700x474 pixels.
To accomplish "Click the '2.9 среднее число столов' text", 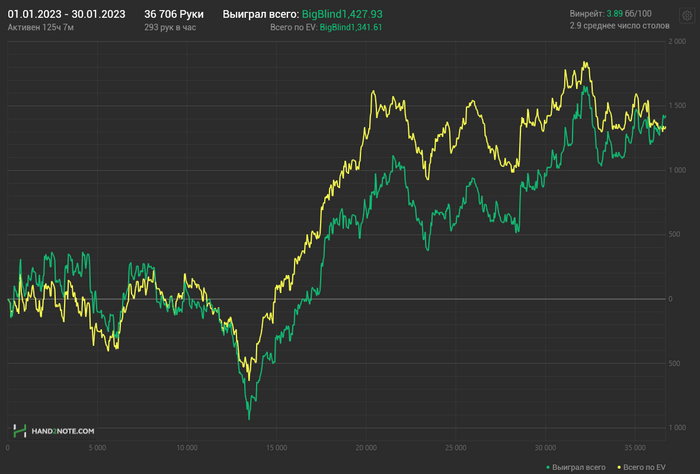I will (x=619, y=25).
